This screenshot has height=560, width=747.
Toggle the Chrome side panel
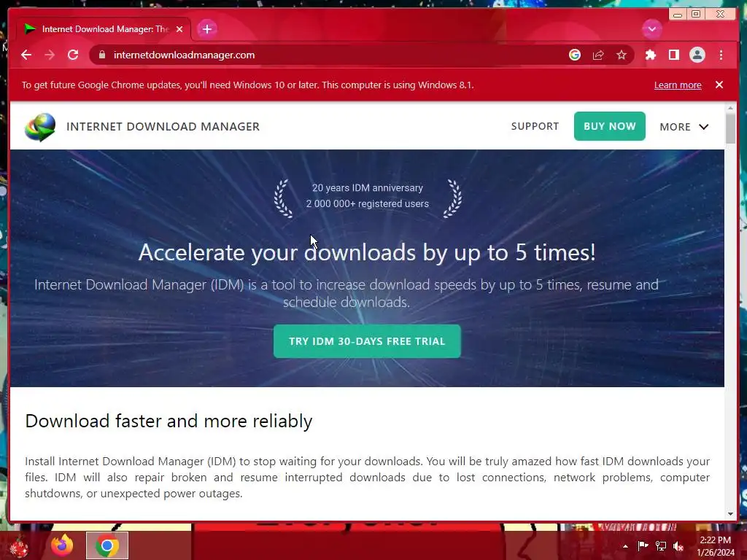[x=673, y=55]
